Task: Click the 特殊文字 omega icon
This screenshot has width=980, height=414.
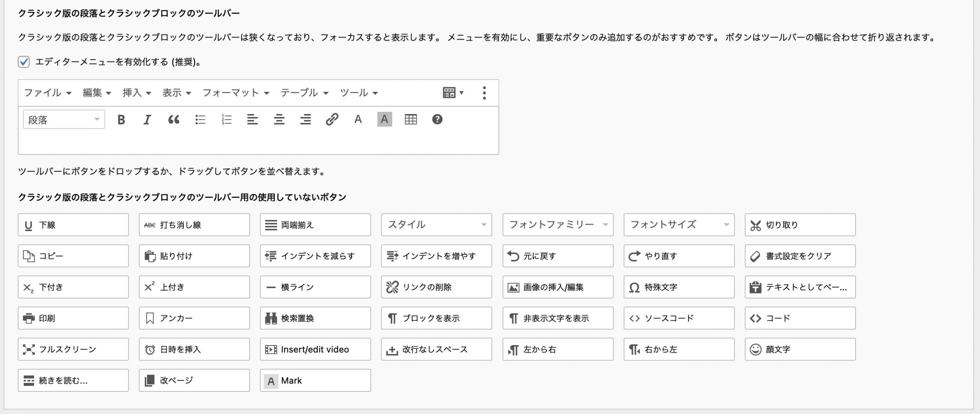Action: pos(634,287)
